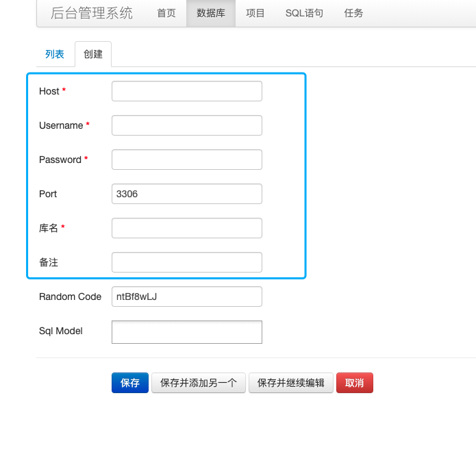Click the 后台管理系统 brand link
Viewport: 476px width, 465px height.
pos(92,13)
